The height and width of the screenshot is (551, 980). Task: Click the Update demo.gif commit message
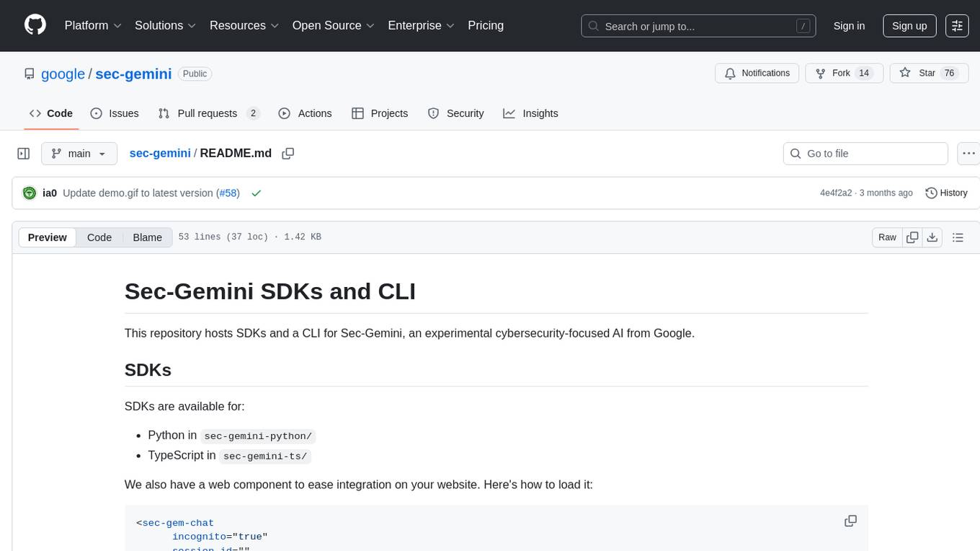coord(138,193)
